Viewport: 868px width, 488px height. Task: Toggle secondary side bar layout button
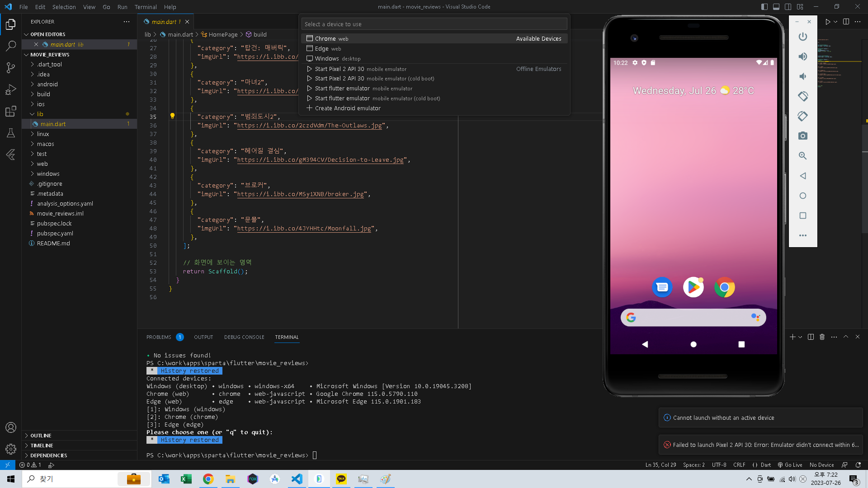tap(788, 7)
